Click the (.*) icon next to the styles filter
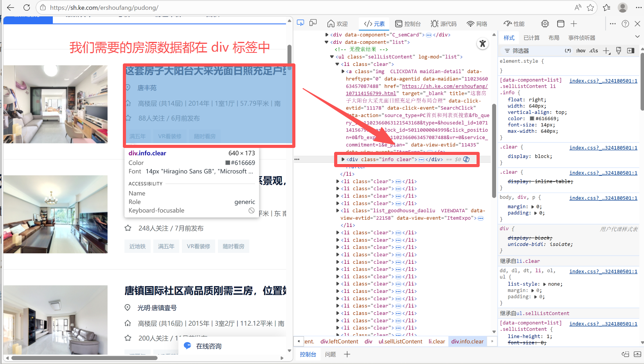 568,50
